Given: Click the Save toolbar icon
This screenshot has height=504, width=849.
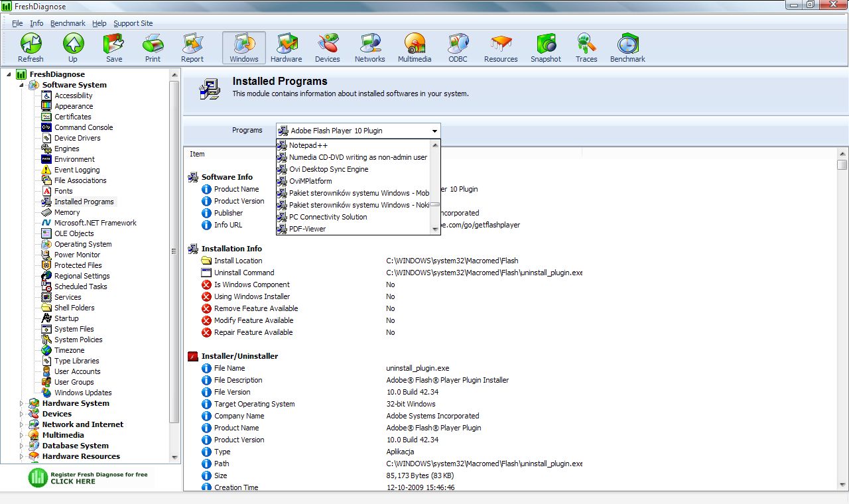Looking at the screenshot, I should (114, 48).
